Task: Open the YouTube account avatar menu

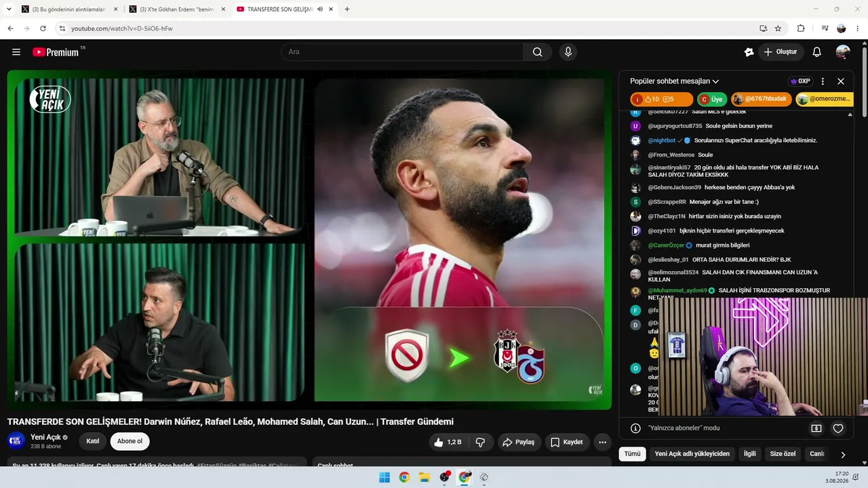Action: pos(843,52)
